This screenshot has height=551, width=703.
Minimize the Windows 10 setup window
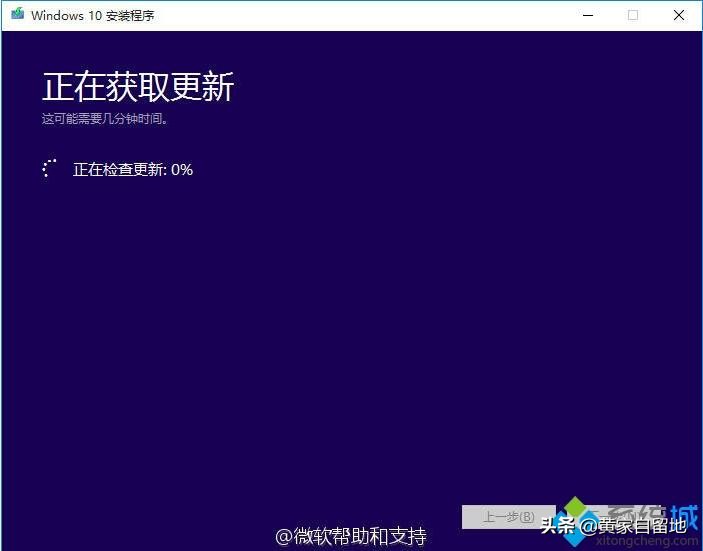(588, 15)
